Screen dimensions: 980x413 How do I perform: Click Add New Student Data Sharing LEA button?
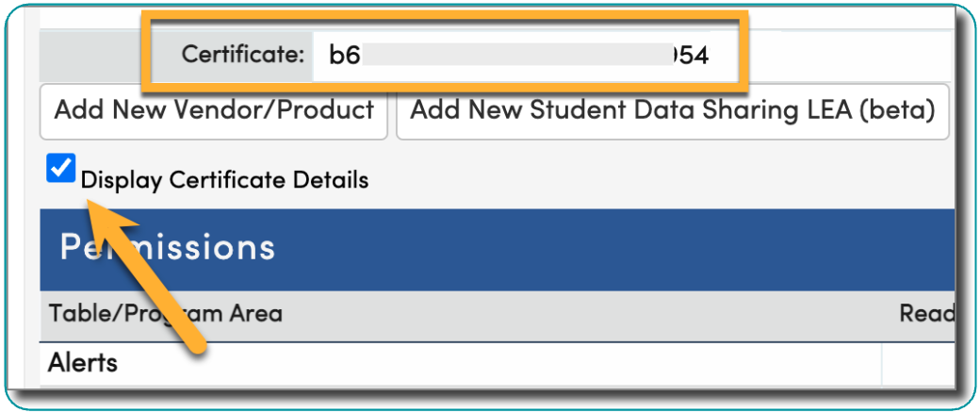[x=672, y=111]
